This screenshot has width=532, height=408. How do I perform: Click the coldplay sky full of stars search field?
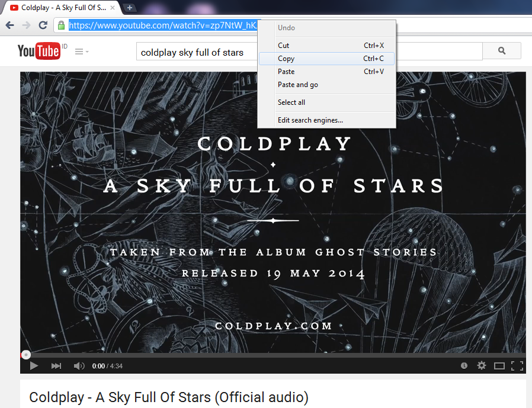coord(198,51)
